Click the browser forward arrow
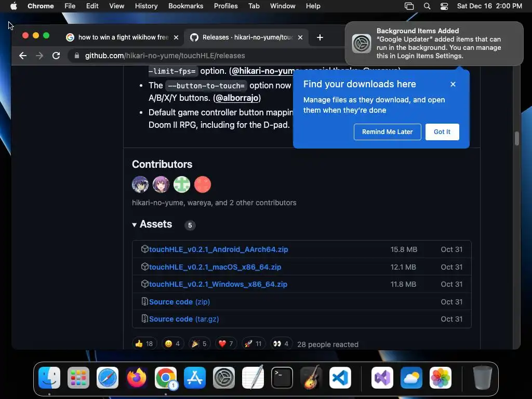This screenshot has height=399, width=532. [x=39, y=56]
